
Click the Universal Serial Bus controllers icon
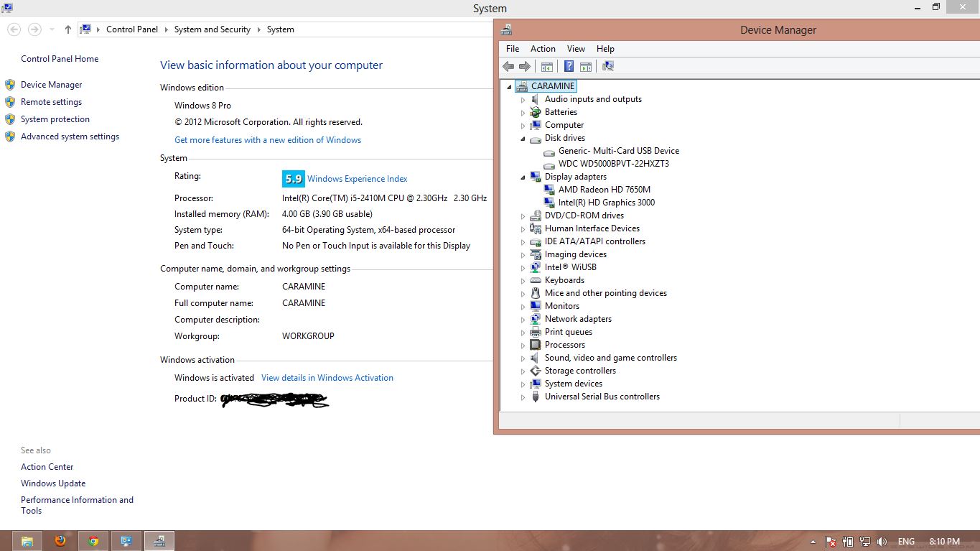pos(536,397)
